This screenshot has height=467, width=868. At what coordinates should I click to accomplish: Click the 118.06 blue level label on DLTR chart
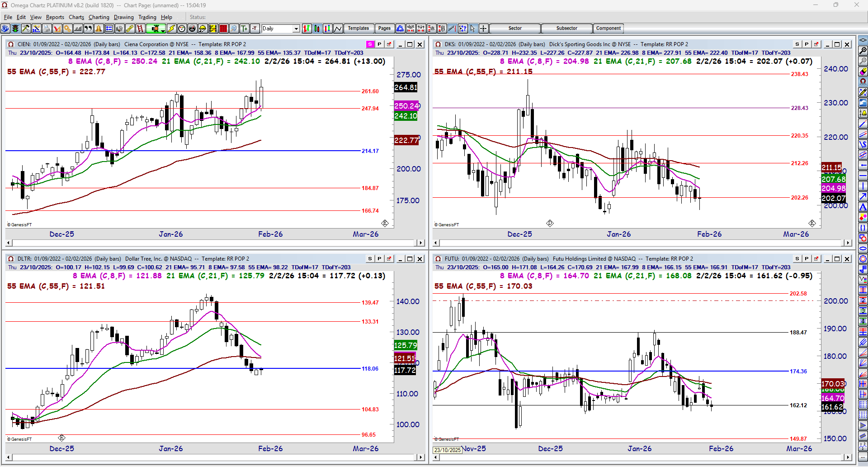click(370, 369)
